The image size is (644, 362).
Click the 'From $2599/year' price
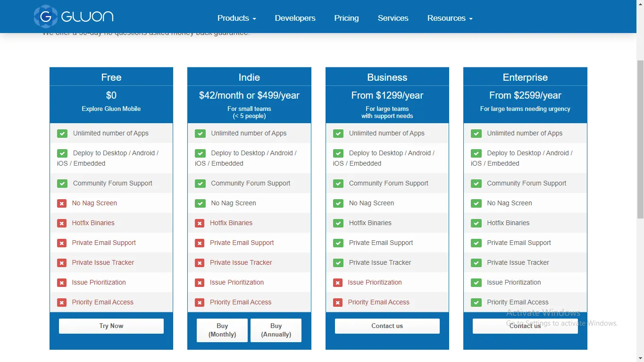click(x=525, y=95)
